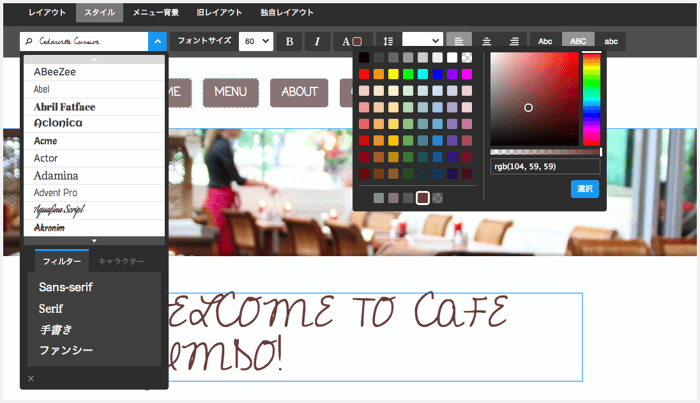This screenshot has height=403, width=700.
Task: Choose the Adamina font
Action: [x=94, y=175]
